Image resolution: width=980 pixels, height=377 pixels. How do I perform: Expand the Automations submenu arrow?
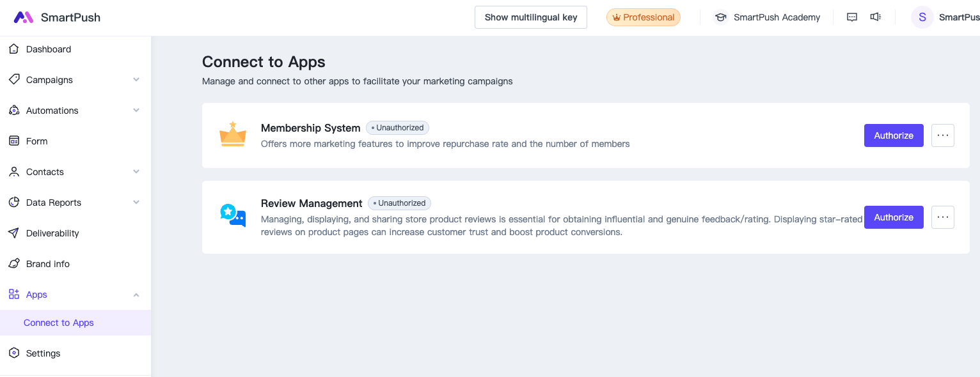[136, 111]
